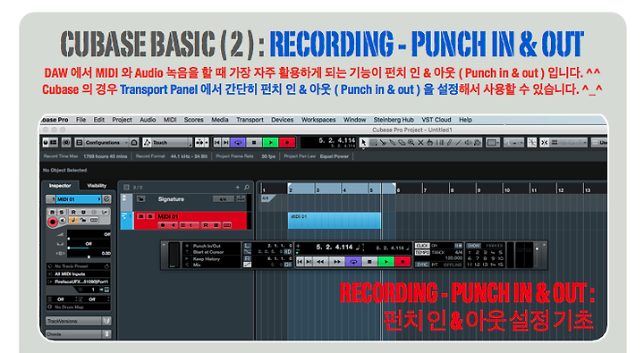
Task: Mute MIDI 01 track in the track list
Action: tap(141, 216)
